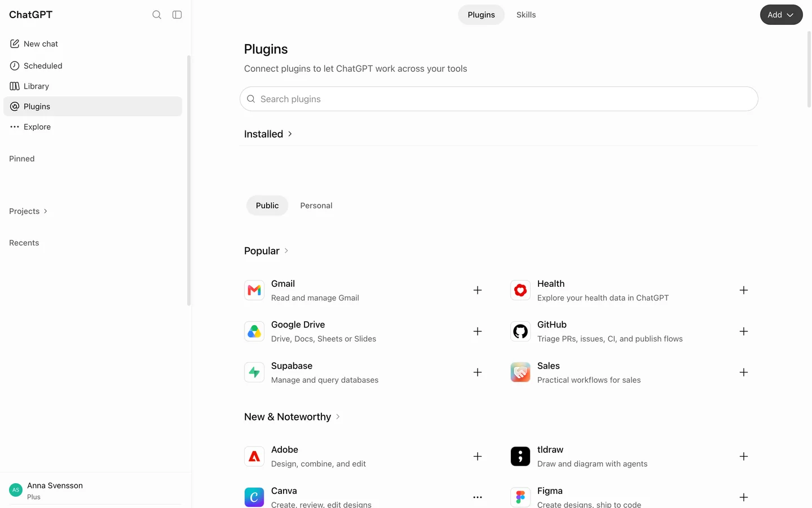This screenshot has height=508, width=812.
Task: Click the Figma plugin name text
Action: click(x=550, y=491)
